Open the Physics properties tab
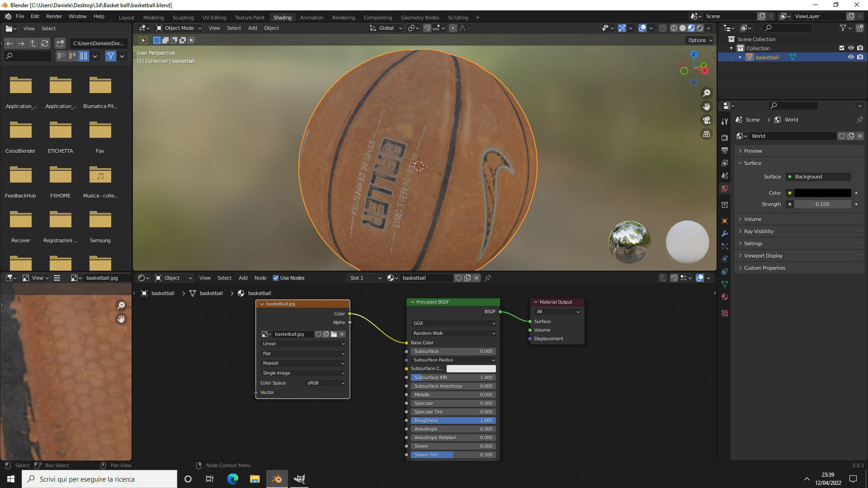Viewport: 868px width, 488px height. 725,259
